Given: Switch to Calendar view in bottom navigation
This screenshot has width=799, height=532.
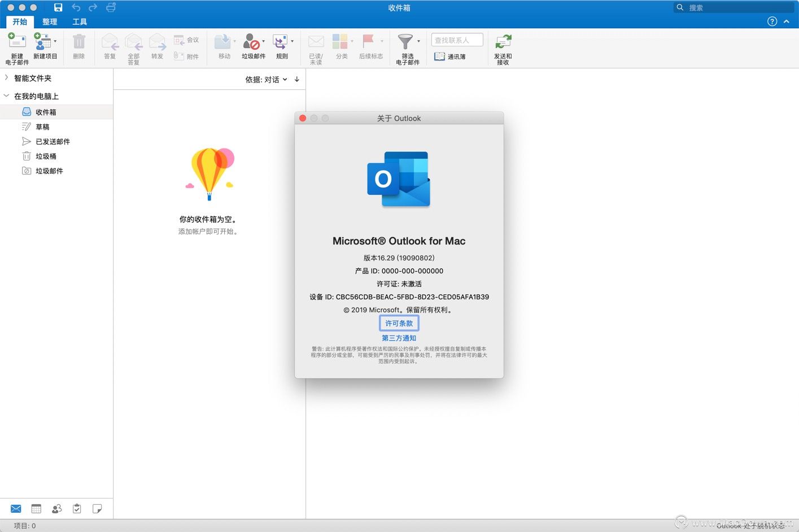Looking at the screenshot, I should point(36,509).
